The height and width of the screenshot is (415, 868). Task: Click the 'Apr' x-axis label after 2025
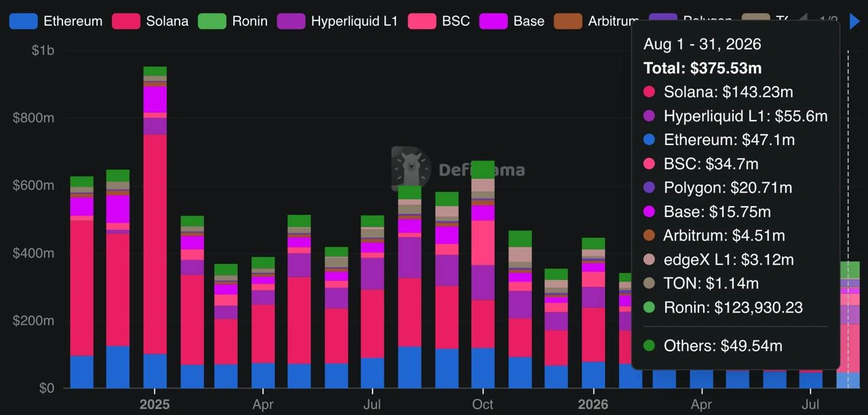[263, 405]
